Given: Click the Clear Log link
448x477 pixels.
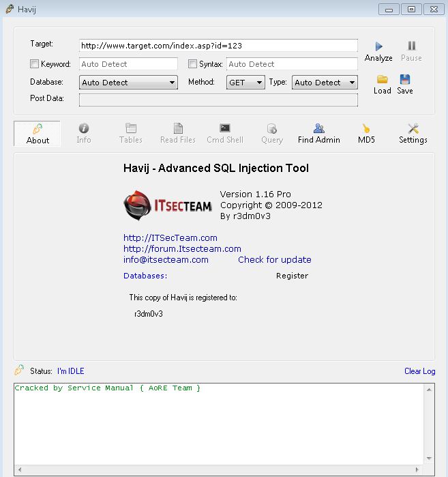Looking at the screenshot, I should [x=419, y=371].
